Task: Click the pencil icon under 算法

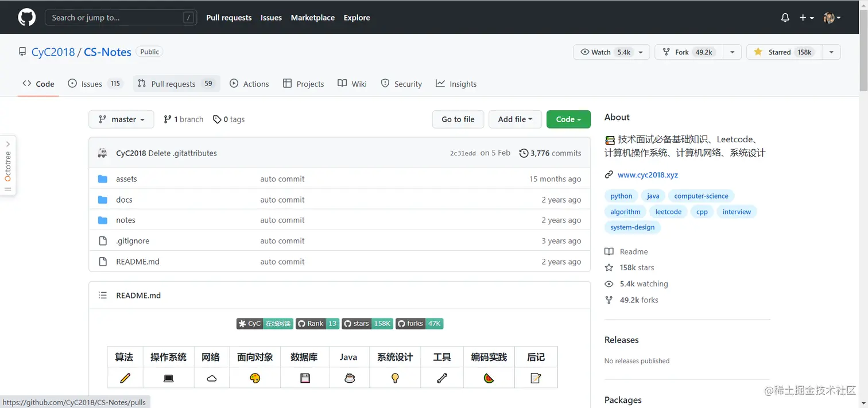Action: (x=125, y=378)
